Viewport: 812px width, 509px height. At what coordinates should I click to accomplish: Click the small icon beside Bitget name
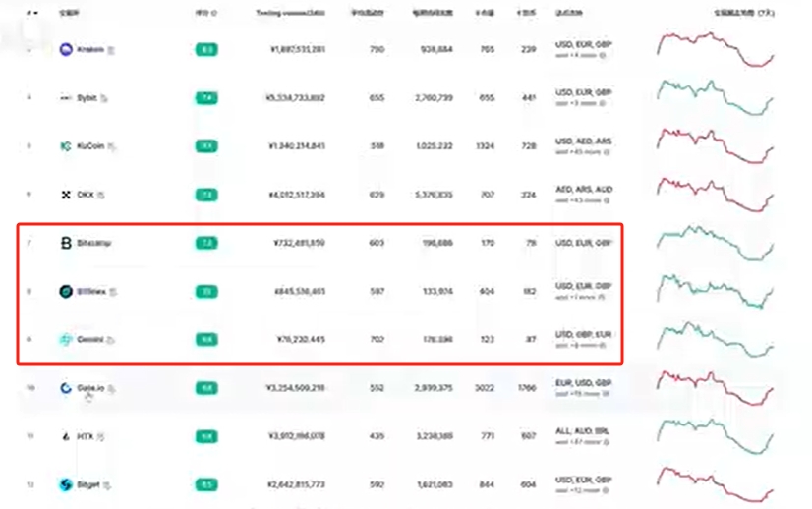107,485
